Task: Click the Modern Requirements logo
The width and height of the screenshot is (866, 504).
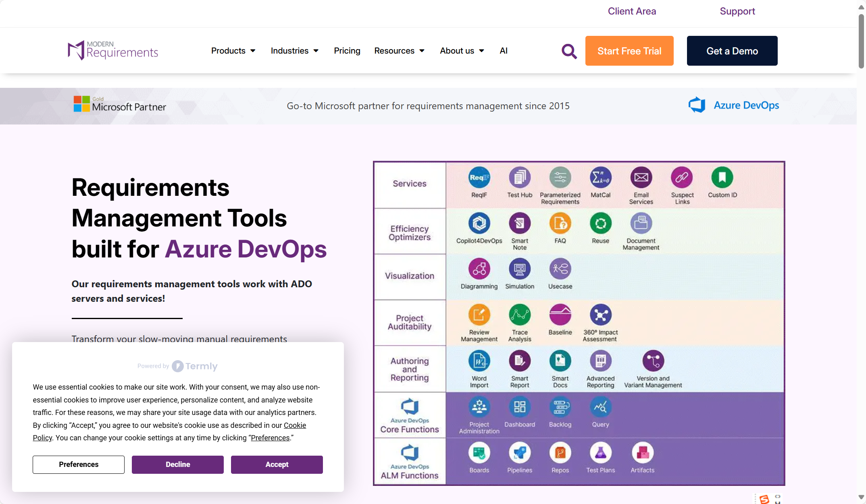Action: 113,50
